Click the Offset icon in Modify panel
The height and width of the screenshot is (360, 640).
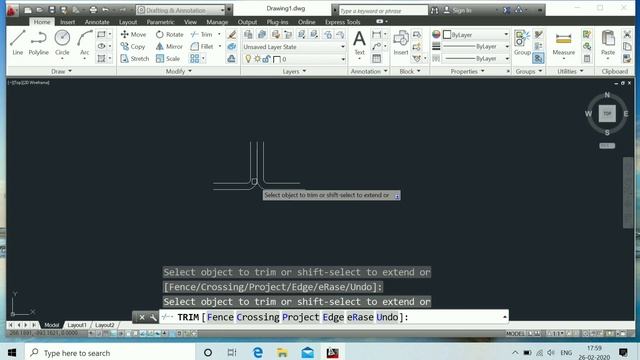[x=231, y=59]
